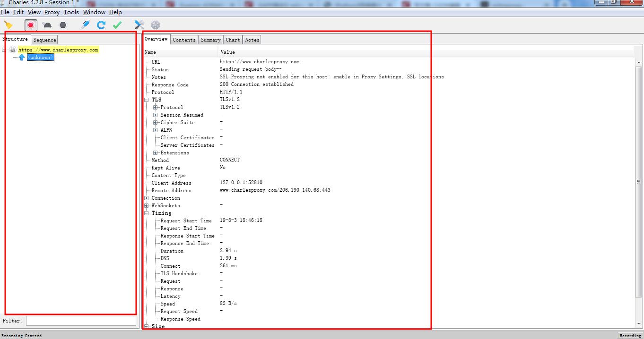Click the globe icon beside charlesproxy host
Screen dimensions: 644x339
[13, 50]
